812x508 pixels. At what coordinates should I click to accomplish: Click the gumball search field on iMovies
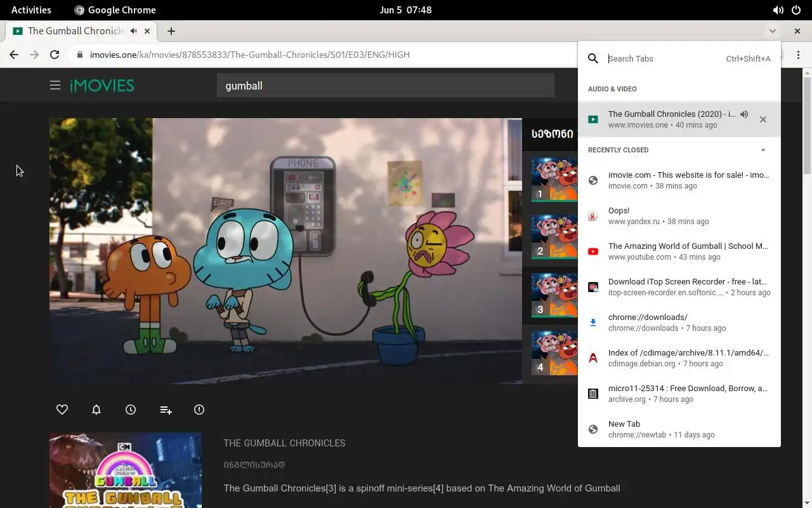click(x=386, y=86)
